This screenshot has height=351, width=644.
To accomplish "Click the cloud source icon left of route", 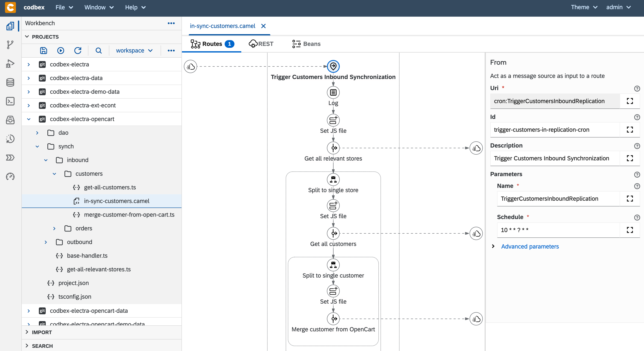I will 190,66.
